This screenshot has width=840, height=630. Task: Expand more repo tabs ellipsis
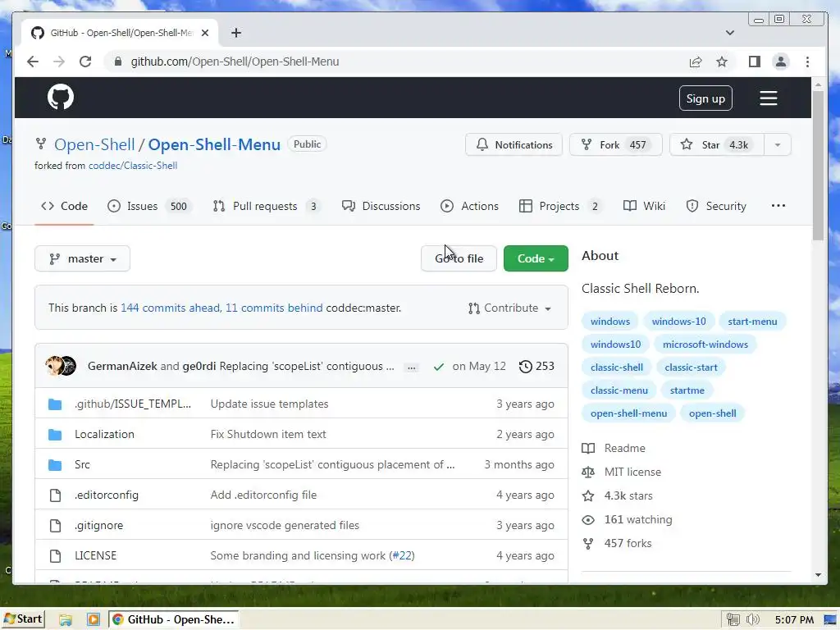click(778, 206)
